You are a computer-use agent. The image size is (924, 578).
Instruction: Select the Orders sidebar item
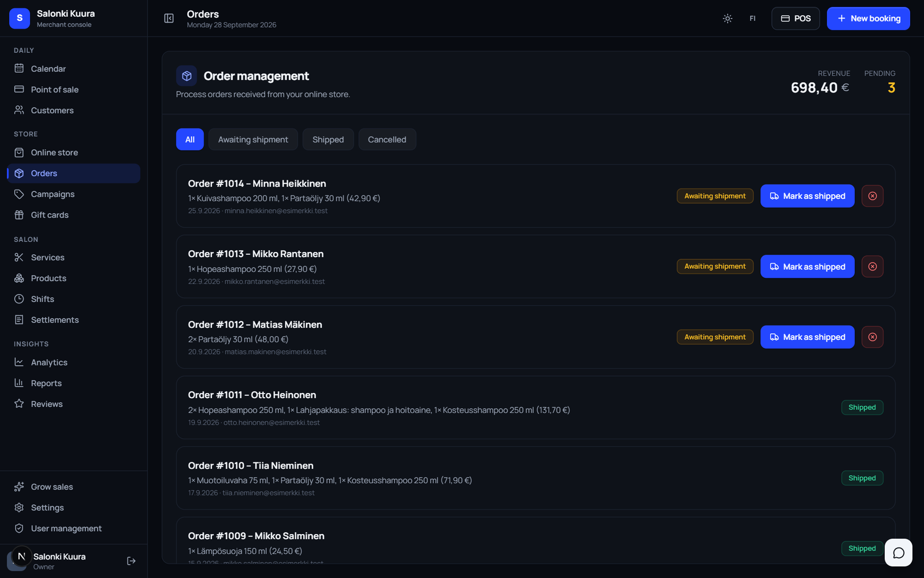[x=73, y=173]
